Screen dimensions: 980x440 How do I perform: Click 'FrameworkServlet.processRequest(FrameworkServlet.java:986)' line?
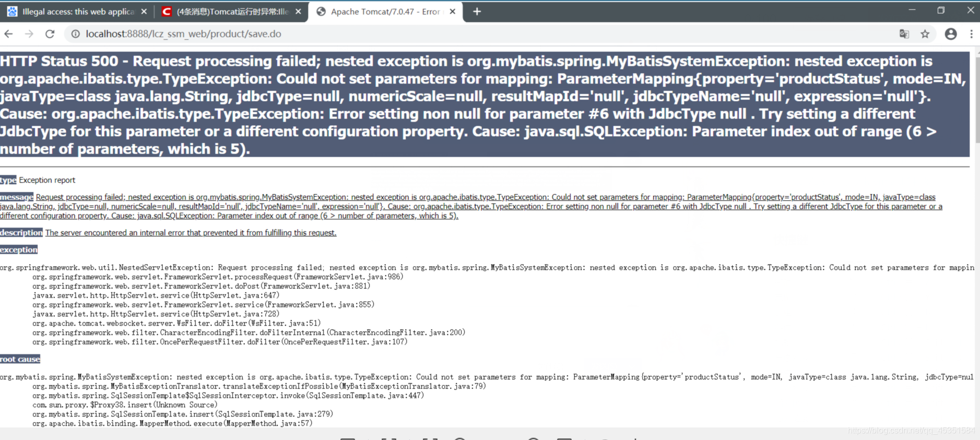(218, 277)
